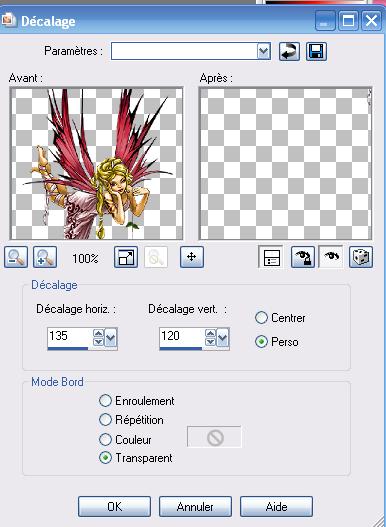Zoom out the preview
The width and height of the screenshot is (386, 527).
[x=16, y=257]
